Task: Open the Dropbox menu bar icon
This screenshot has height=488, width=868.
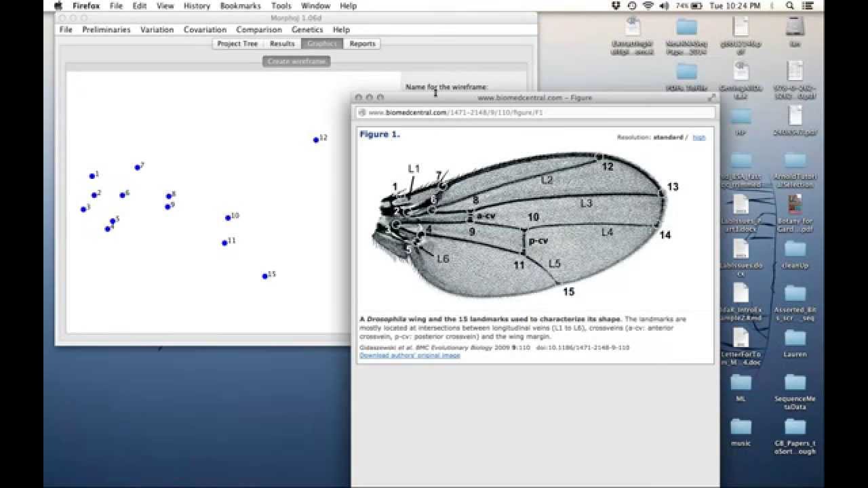Action: coord(616,5)
